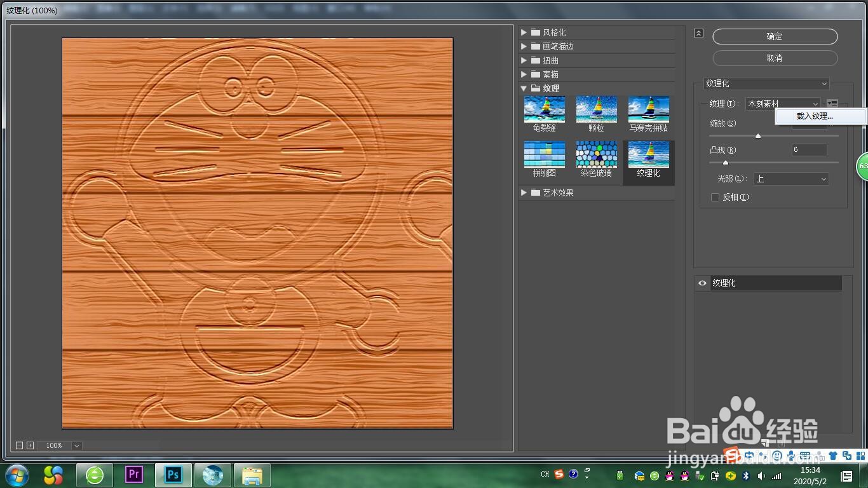Click the Sogou toolbar skin shirt icon
Viewport: 868px width, 488px height.
click(832, 456)
